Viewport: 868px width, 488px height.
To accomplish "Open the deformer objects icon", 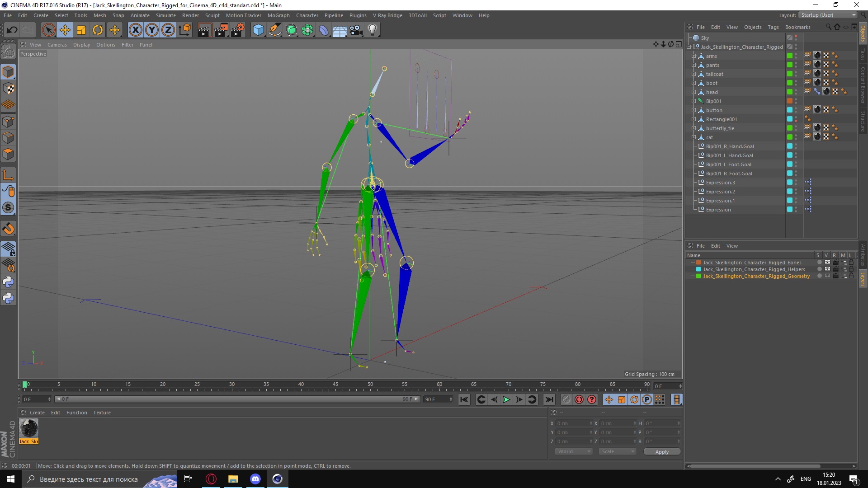I will tap(324, 30).
